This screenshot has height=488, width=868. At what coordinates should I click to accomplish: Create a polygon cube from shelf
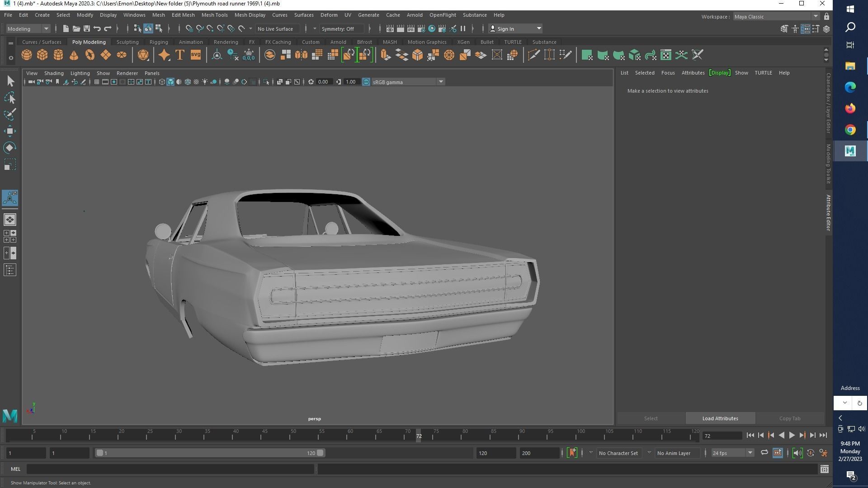coord(42,55)
